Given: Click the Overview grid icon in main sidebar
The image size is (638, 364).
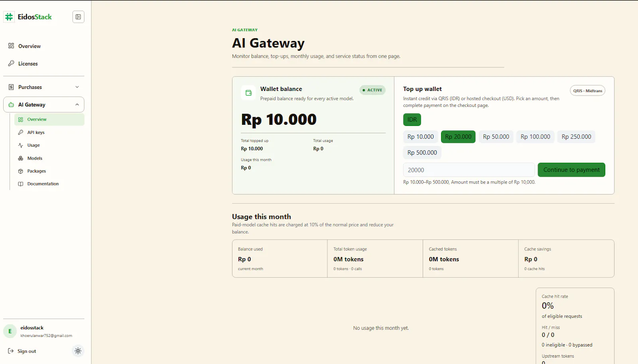Looking at the screenshot, I should point(11,46).
